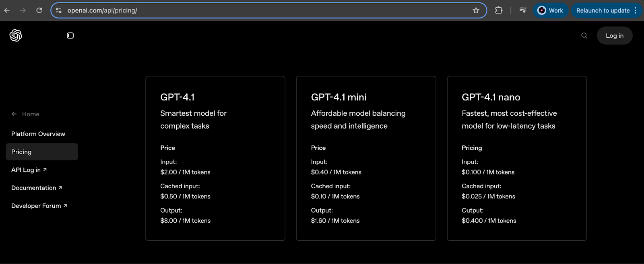The height and width of the screenshot is (264, 644).
Task: Click the 'Price' label in GPT-4.1 mini card
Action: 318,148
